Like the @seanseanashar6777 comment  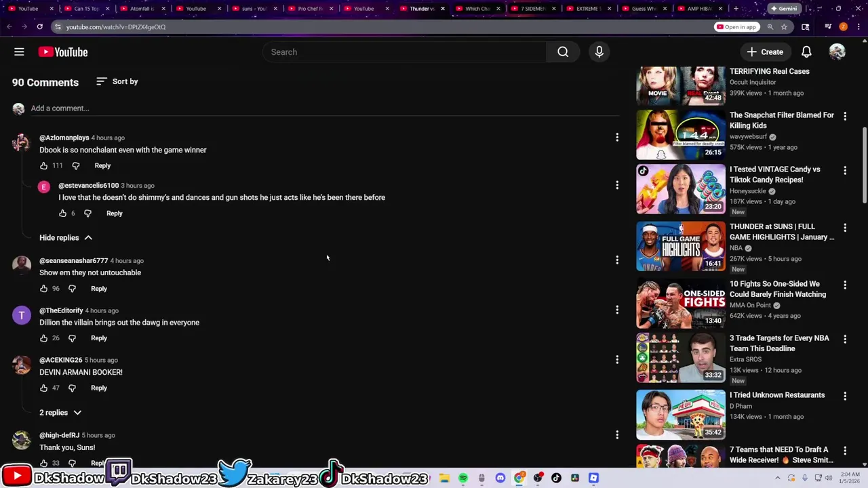pos(44,289)
